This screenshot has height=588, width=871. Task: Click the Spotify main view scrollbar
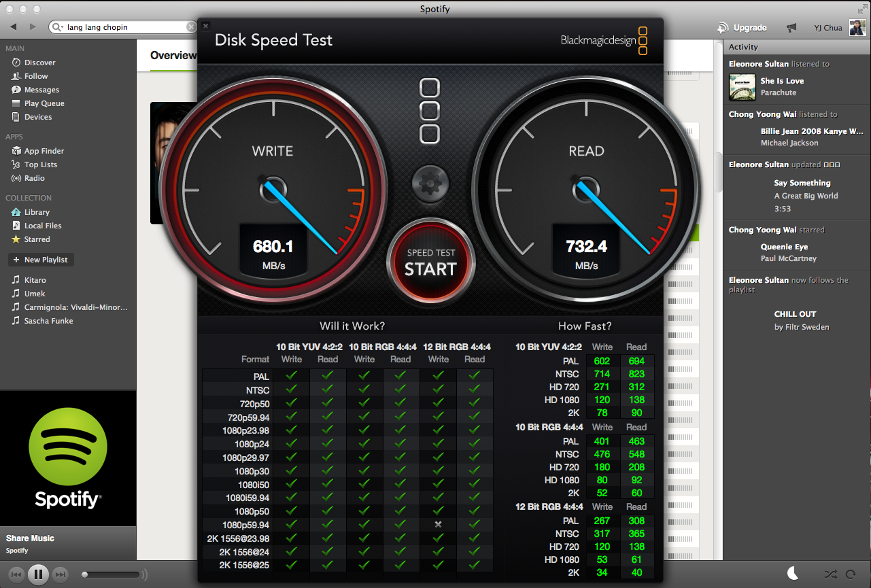717,173
